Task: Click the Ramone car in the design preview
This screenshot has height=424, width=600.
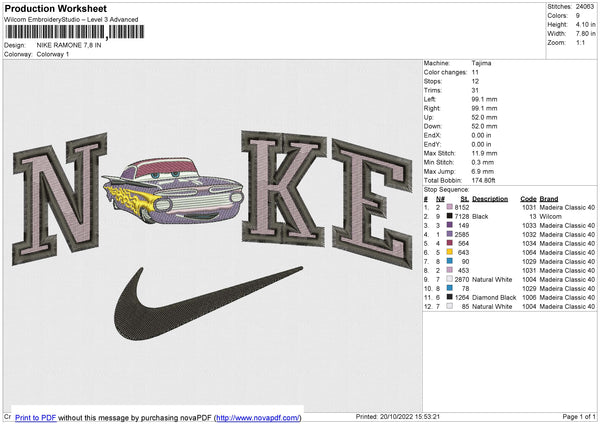Action: 173,191
